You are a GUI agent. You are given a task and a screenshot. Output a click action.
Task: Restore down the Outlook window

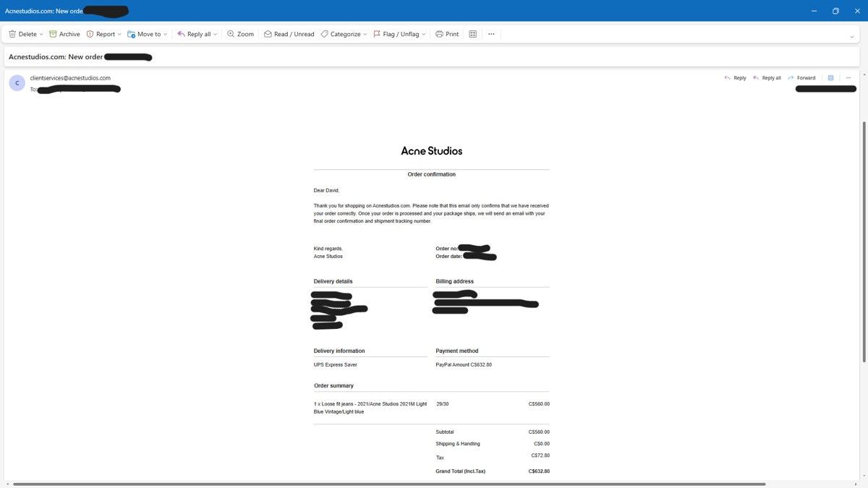click(835, 11)
